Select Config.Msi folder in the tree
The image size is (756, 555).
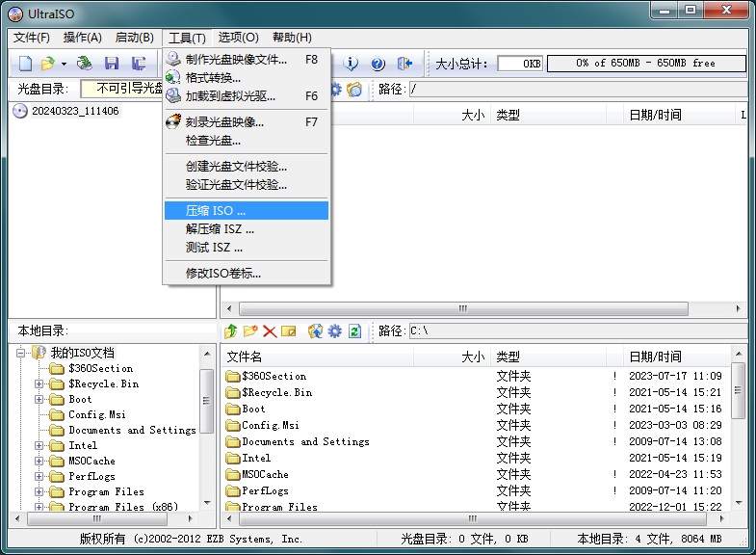97,414
